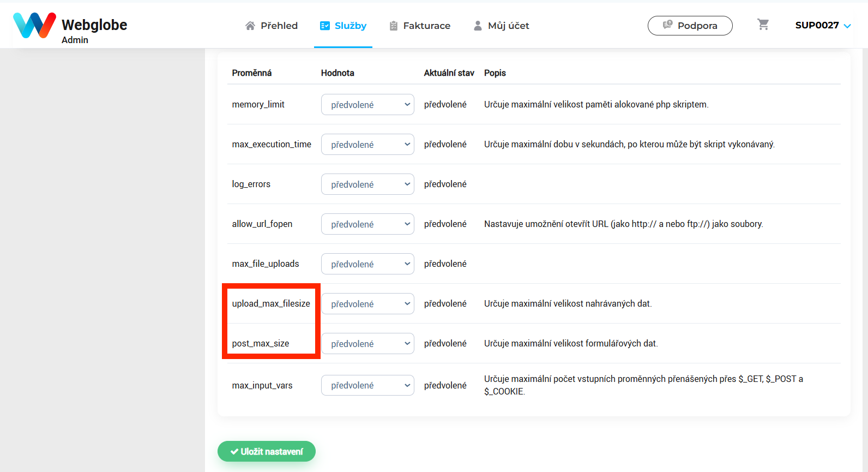Click the post_max_size description text

click(571, 344)
